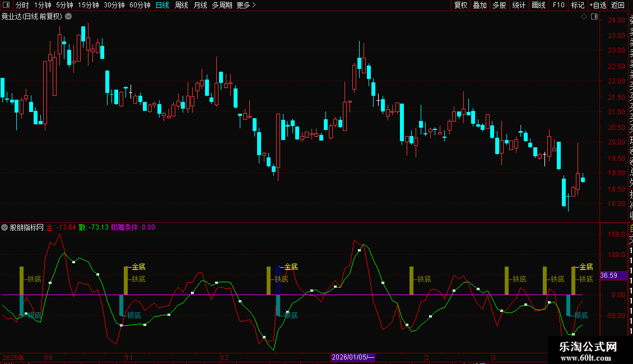Image resolution: width=633 pixels, height=364 pixels.
Task: Click the 股朋指标网 indicator name
Action: (x=27, y=227)
